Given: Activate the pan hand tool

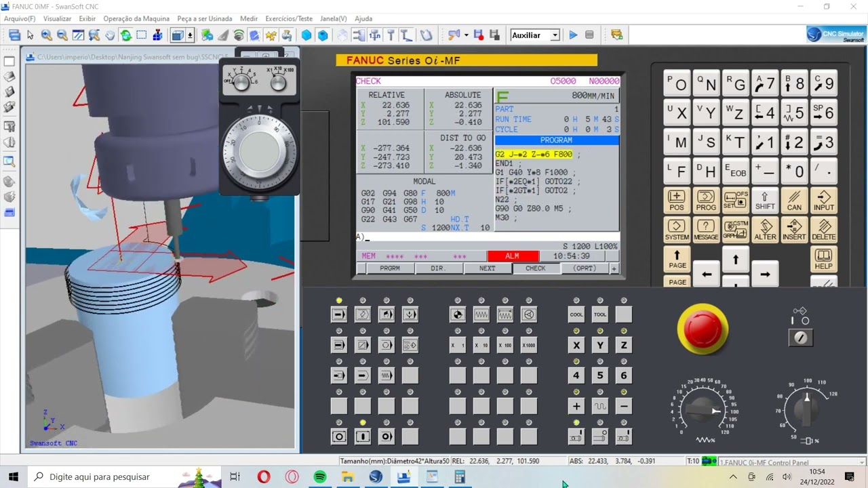Looking at the screenshot, I should [x=110, y=35].
